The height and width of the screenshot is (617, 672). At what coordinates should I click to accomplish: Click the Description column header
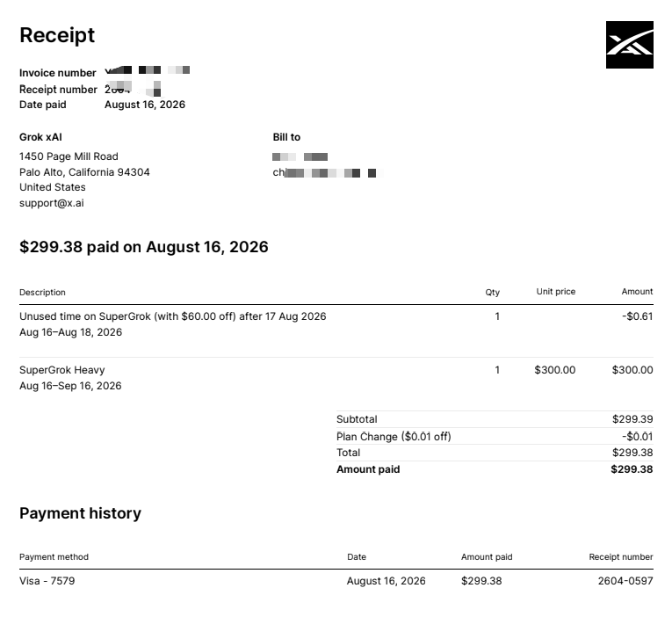tap(42, 293)
